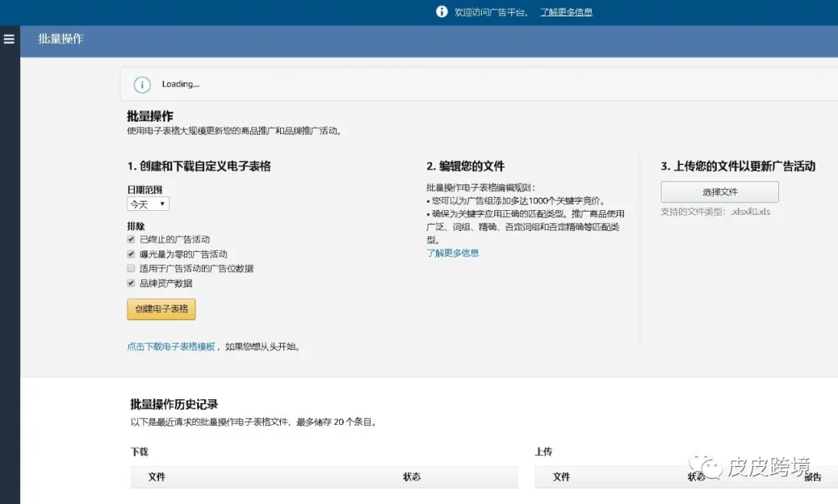838x504 pixels.
Task: Click the 创建电子表格 button
Action: [161, 309]
